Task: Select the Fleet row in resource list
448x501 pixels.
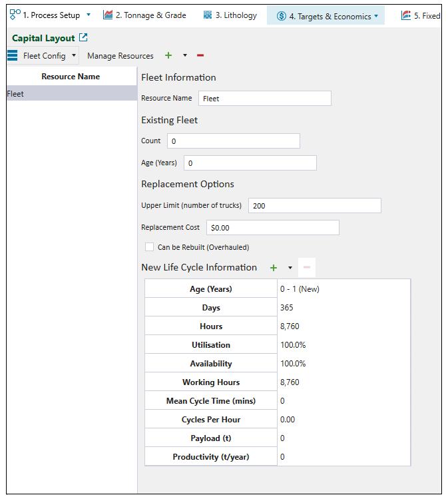Action: click(71, 94)
